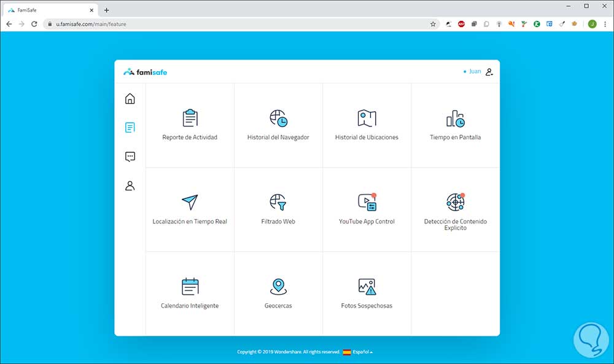
Task: Click the Tiempo en Pantalla label
Action: (x=456, y=137)
